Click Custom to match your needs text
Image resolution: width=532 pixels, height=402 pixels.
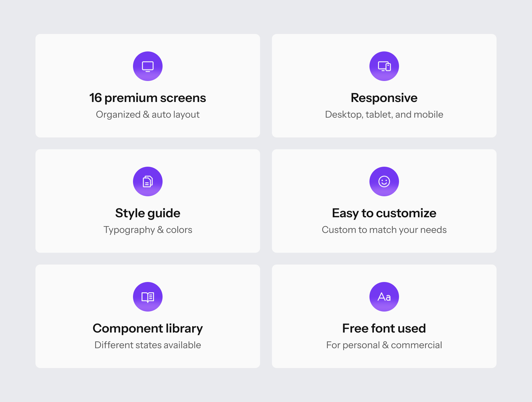coord(384,230)
